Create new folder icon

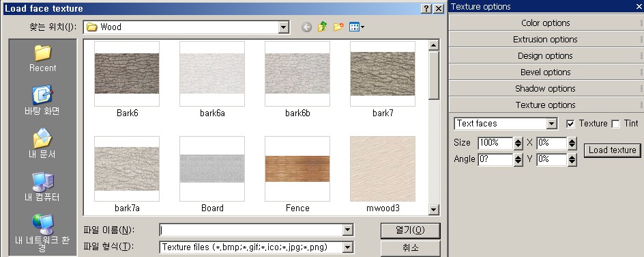tap(338, 27)
